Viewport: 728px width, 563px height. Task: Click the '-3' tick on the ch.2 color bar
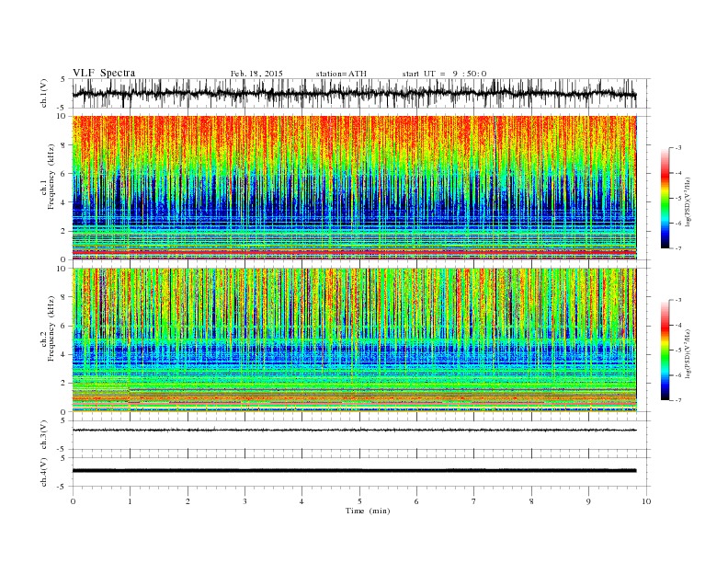click(677, 300)
